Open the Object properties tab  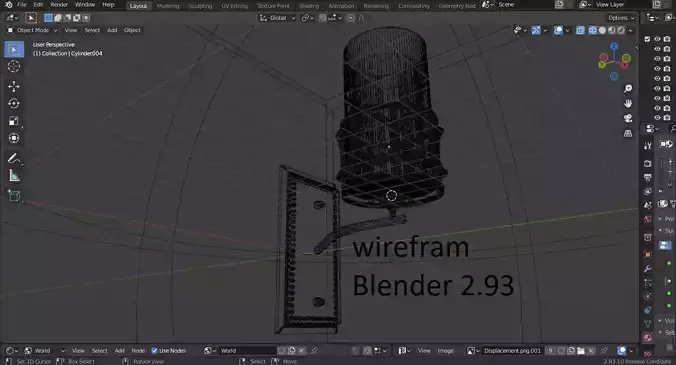tap(648, 254)
